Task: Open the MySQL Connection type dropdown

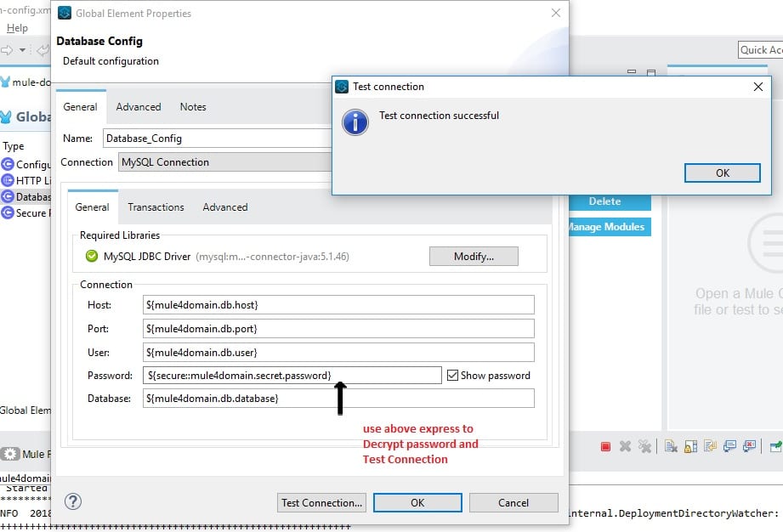Action: (x=224, y=162)
